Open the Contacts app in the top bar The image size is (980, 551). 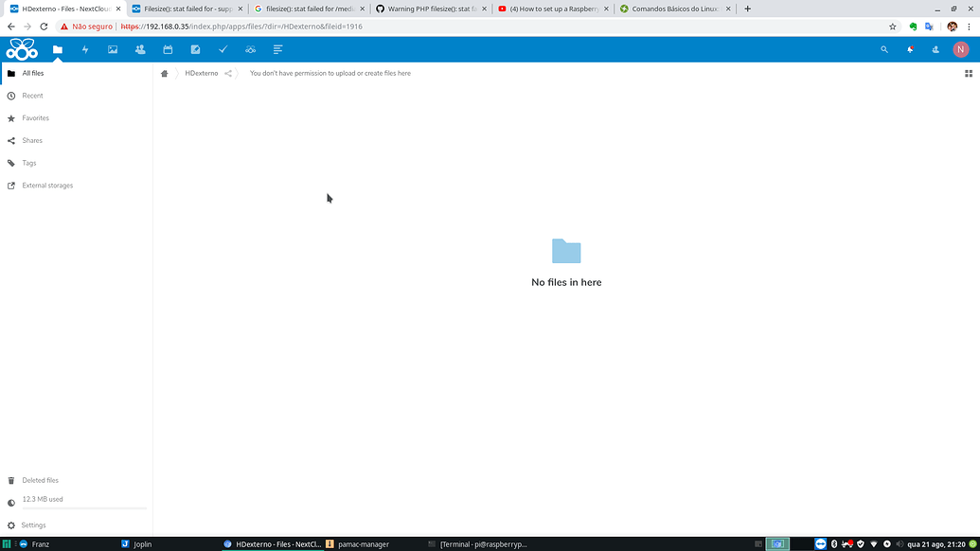(140, 49)
